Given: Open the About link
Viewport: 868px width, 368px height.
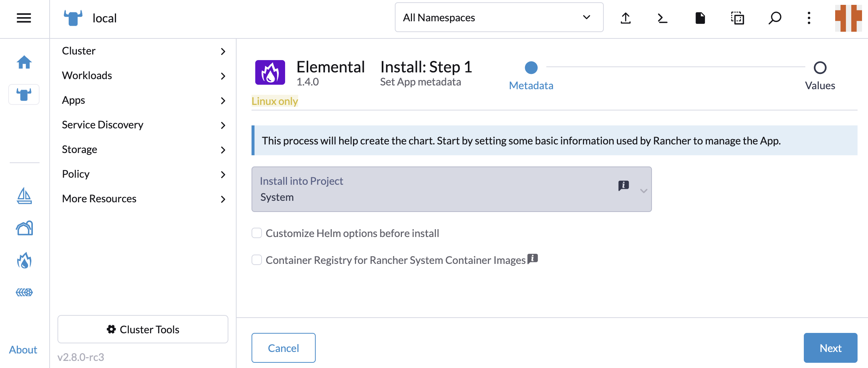Looking at the screenshot, I should point(23,350).
